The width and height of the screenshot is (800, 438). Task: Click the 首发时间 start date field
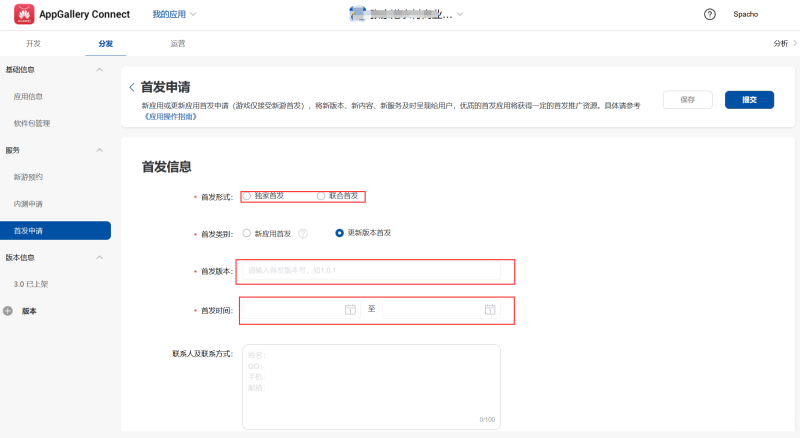coord(301,309)
